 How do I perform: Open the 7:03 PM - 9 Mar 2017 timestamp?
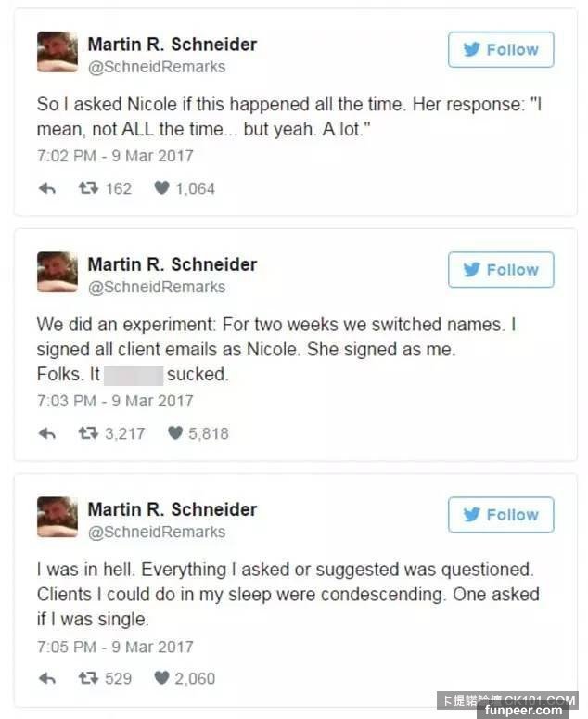click(115, 401)
